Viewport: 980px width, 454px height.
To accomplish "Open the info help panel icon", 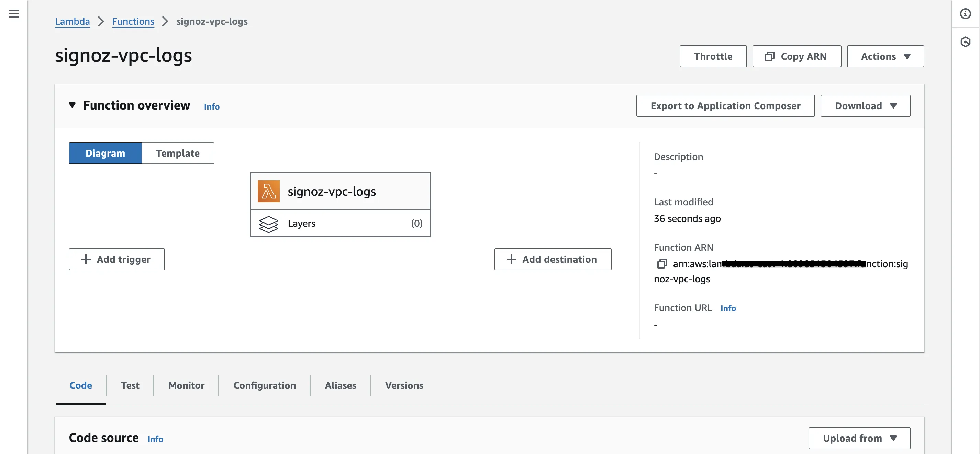I will coord(965,14).
